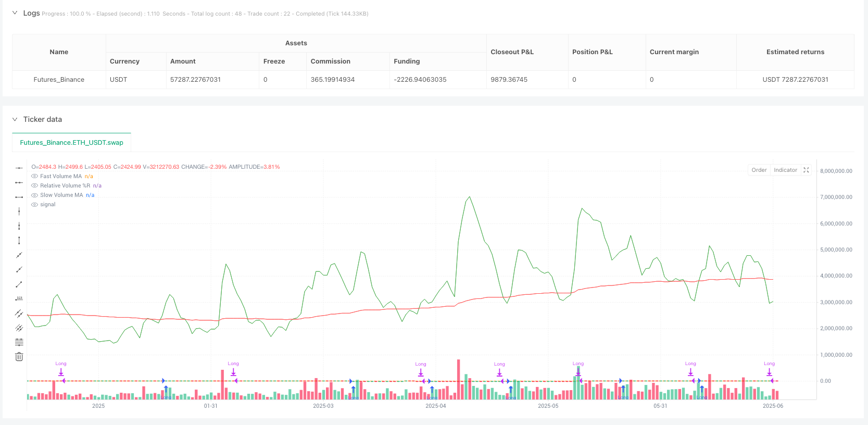Collapse the Logs section
The height and width of the screenshot is (425, 868).
[15, 13]
